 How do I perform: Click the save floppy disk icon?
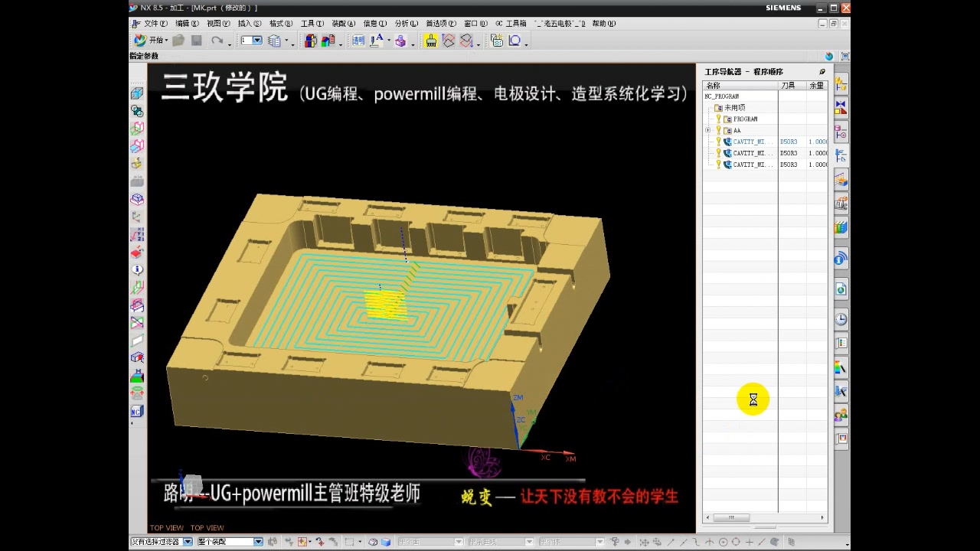click(197, 41)
